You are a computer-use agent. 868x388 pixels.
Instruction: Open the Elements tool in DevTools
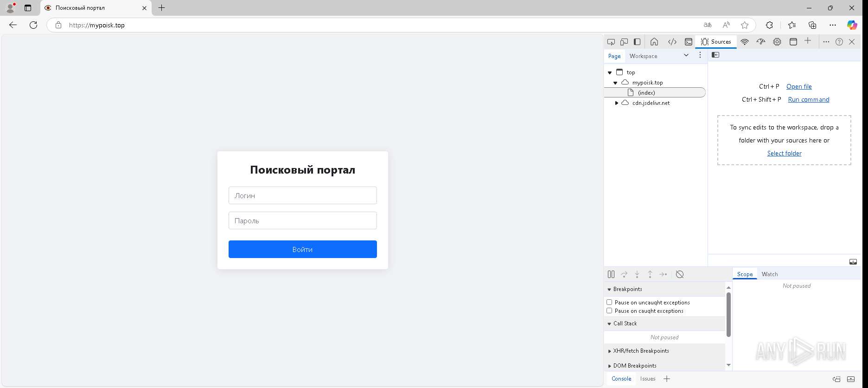tap(672, 42)
